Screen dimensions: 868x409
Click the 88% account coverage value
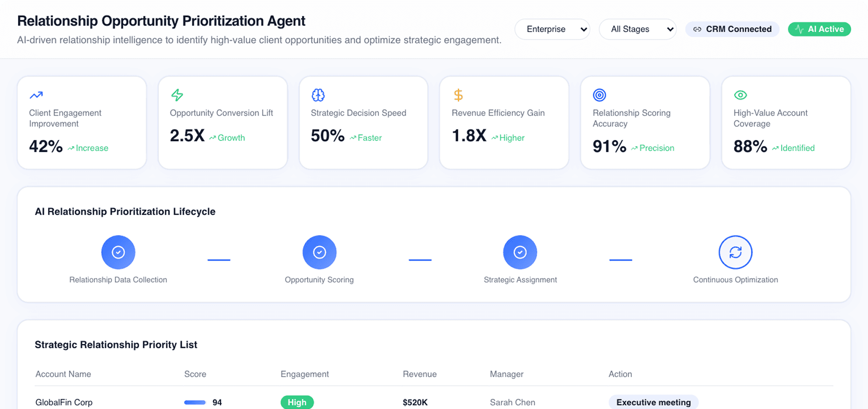750,146
